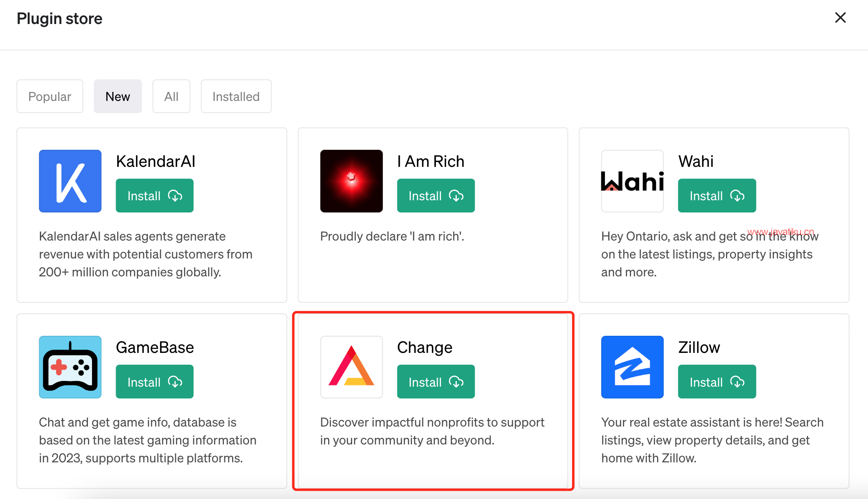This screenshot has width=868, height=499.
Task: Click the KalendarAI plugin title
Action: coord(156,162)
